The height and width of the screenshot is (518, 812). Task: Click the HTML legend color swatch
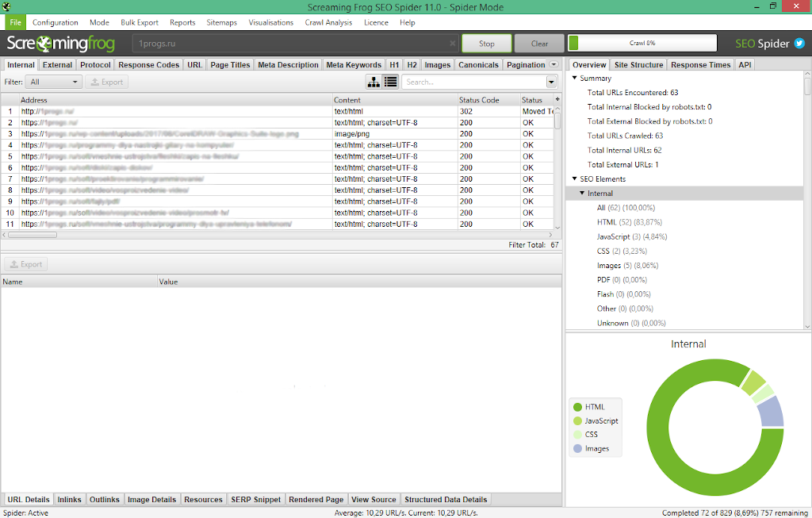(577, 407)
